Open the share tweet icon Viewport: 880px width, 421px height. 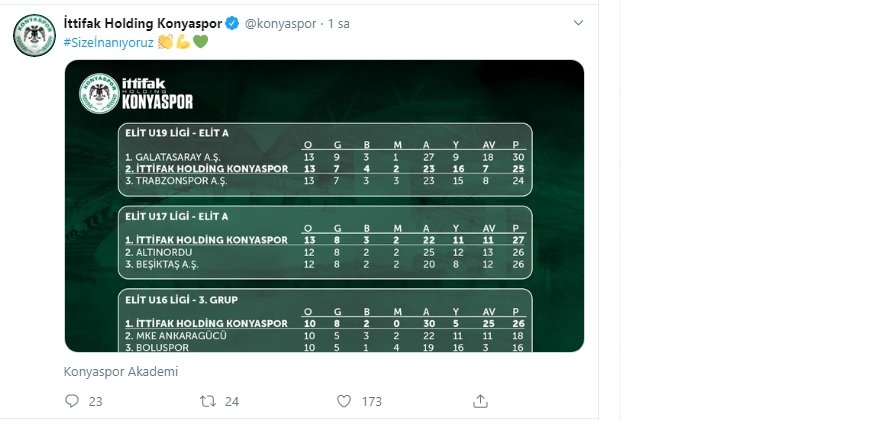480,401
